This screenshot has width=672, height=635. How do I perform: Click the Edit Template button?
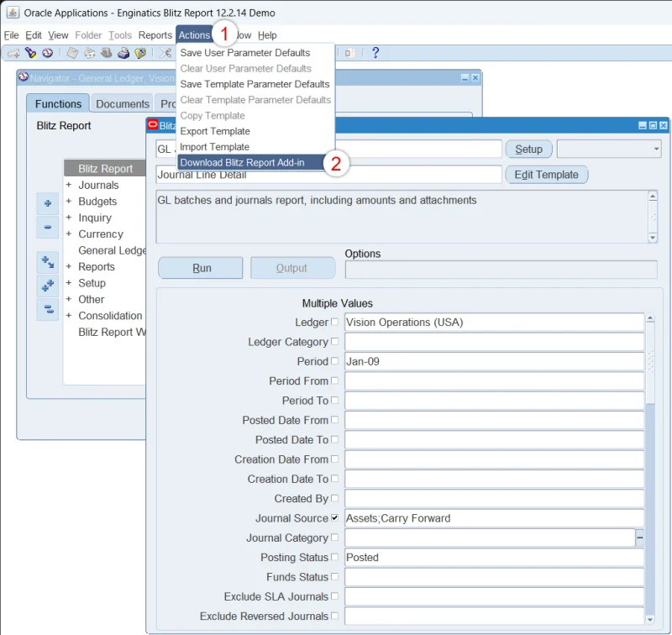547,175
